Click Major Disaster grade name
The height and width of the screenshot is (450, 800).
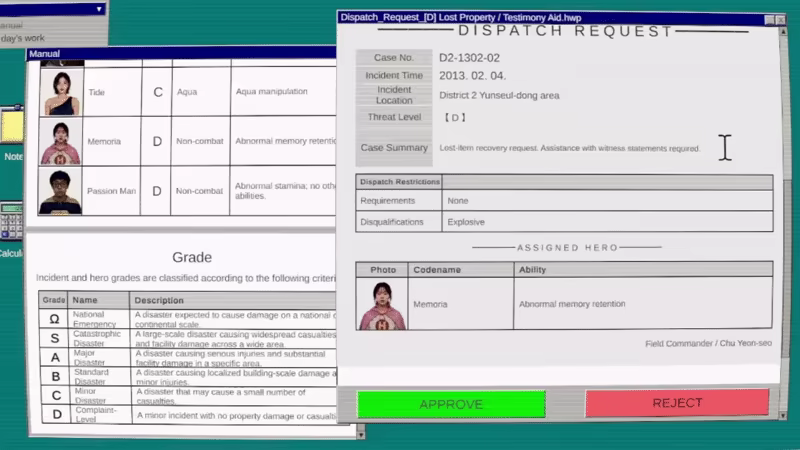pyautogui.click(x=89, y=358)
